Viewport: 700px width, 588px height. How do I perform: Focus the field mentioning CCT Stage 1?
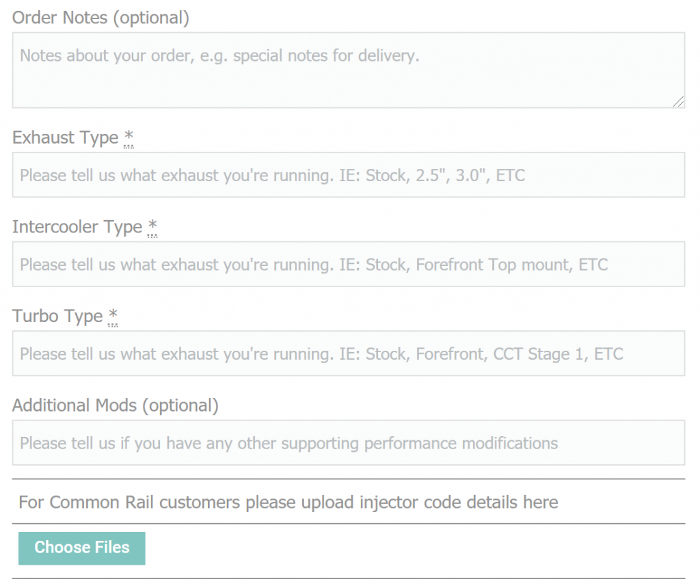(x=349, y=353)
